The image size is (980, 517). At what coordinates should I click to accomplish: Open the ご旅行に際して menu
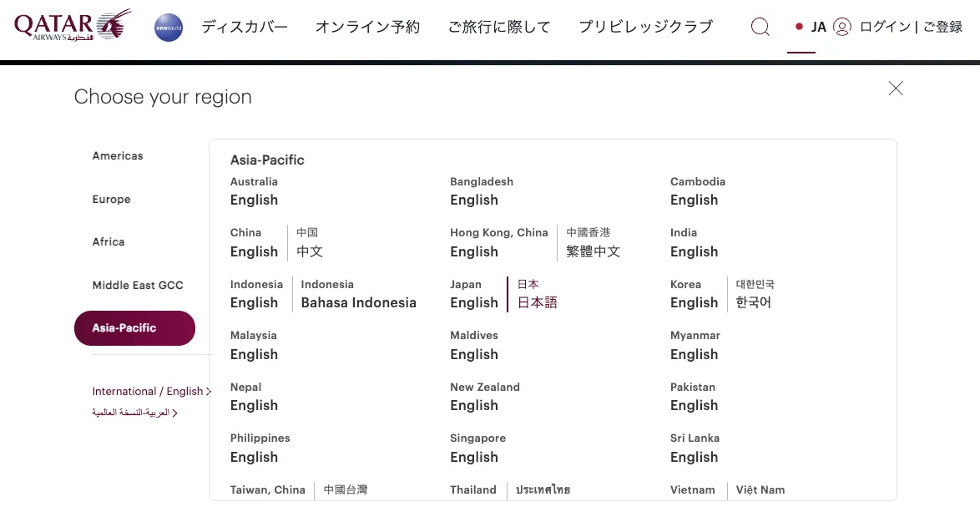click(x=499, y=27)
